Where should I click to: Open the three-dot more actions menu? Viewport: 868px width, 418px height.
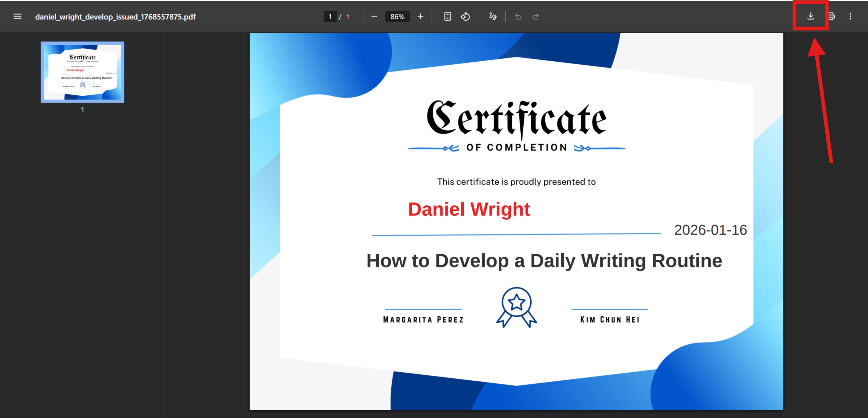850,16
